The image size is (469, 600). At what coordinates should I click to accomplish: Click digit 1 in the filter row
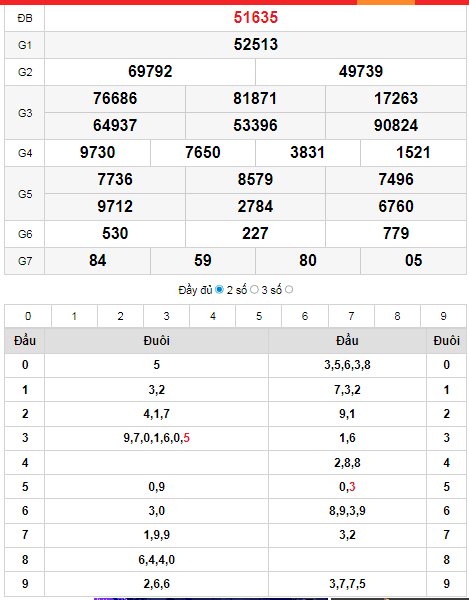[74, 316]
